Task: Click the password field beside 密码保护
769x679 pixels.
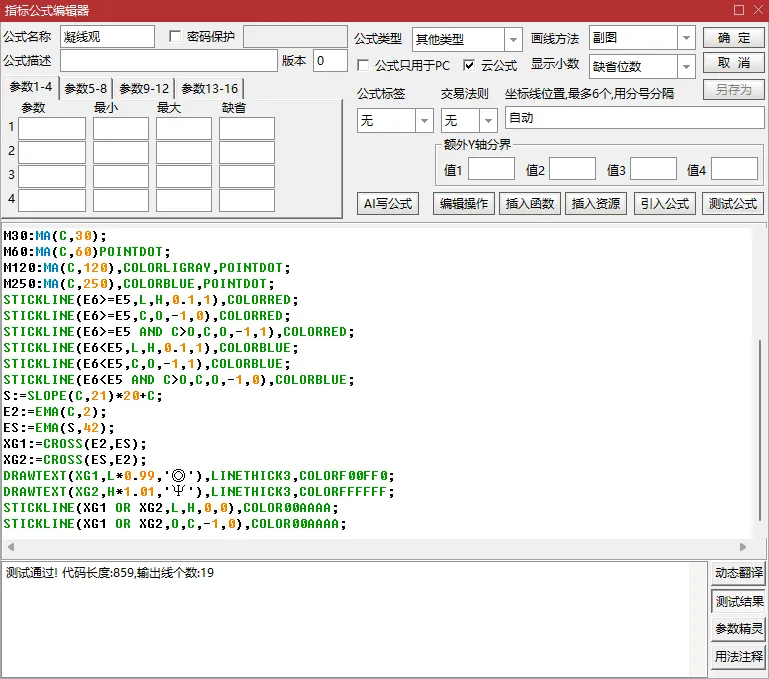Action: tap(295, 37)
